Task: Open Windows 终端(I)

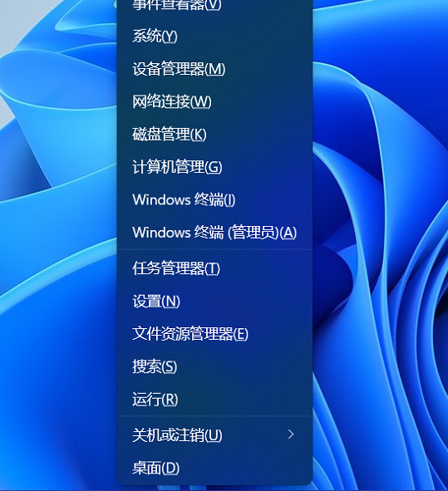Action: [214, 199]
